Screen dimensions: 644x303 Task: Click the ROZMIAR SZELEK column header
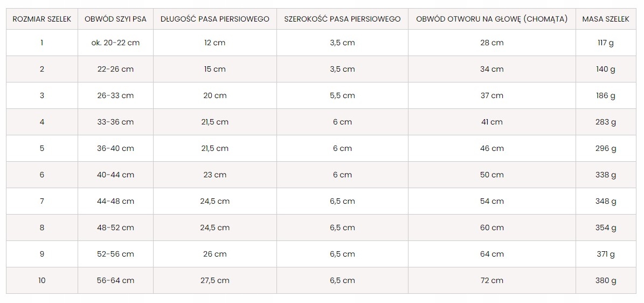(x=42, y=19)
